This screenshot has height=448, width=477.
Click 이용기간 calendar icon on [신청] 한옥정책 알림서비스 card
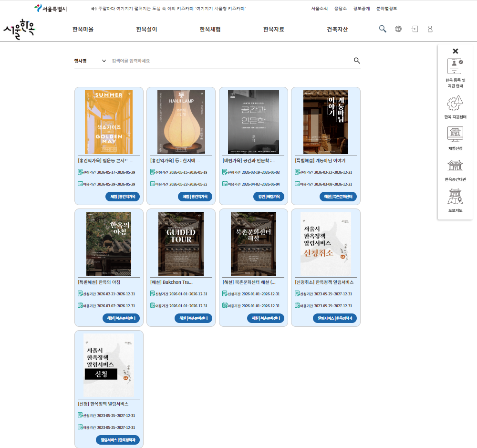tap(80, 427)
